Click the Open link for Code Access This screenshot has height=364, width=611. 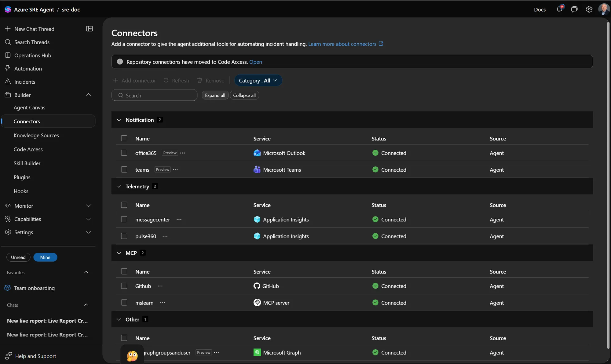point(255,62)
